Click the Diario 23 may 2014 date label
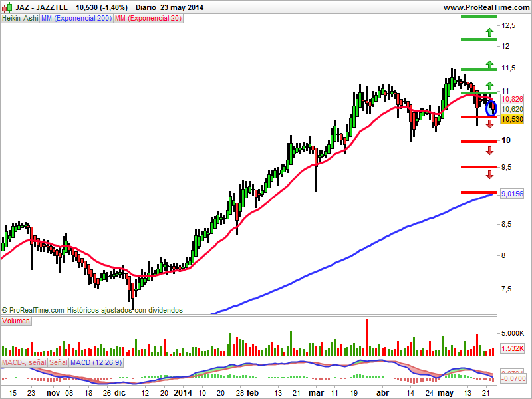 [170, 7]
